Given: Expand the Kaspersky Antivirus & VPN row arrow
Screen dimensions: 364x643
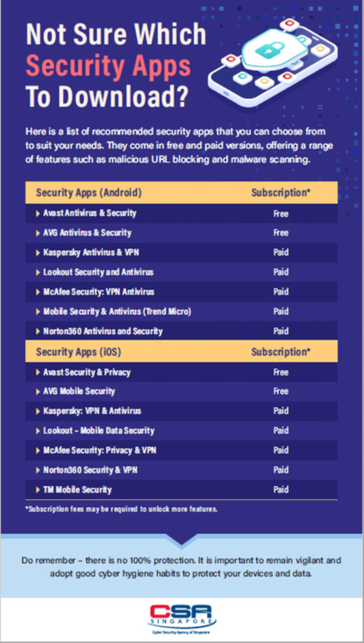Looking at the screenshot, I should click(38, 253).
